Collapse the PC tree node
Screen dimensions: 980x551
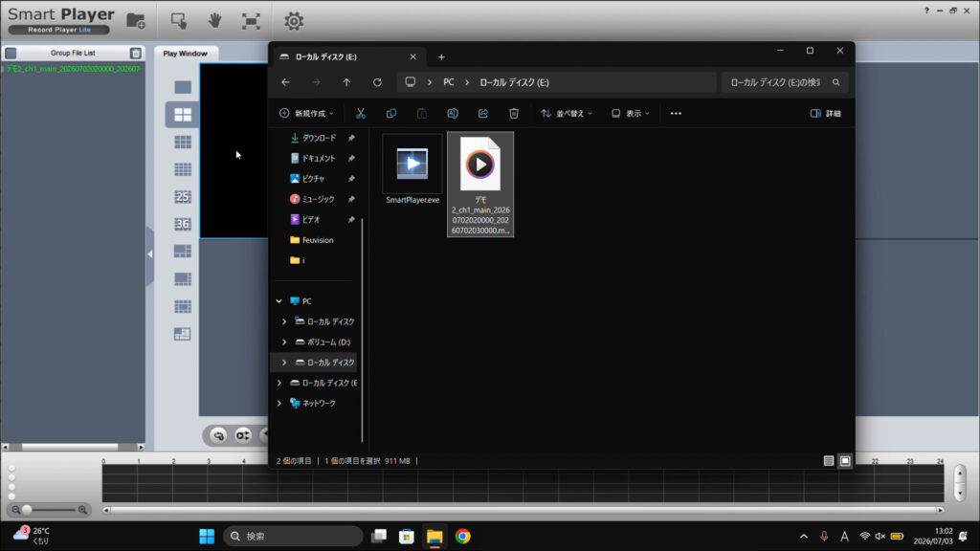[279, 301]
